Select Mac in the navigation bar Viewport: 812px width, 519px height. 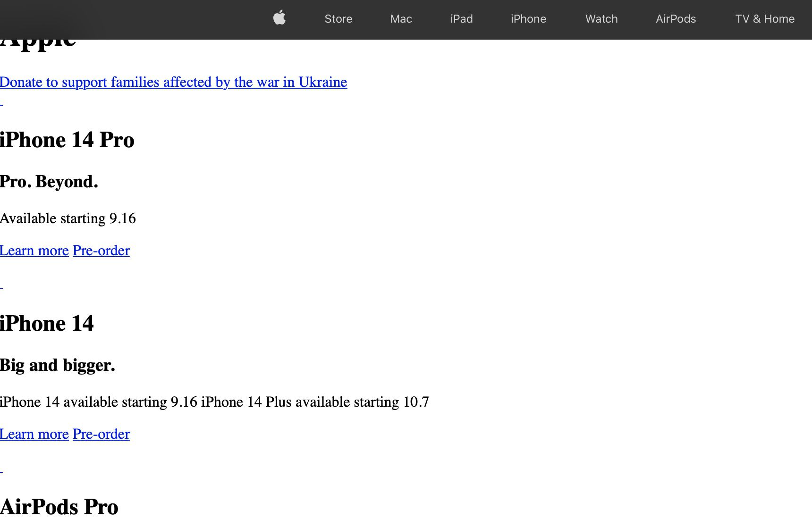click(401, 19)
